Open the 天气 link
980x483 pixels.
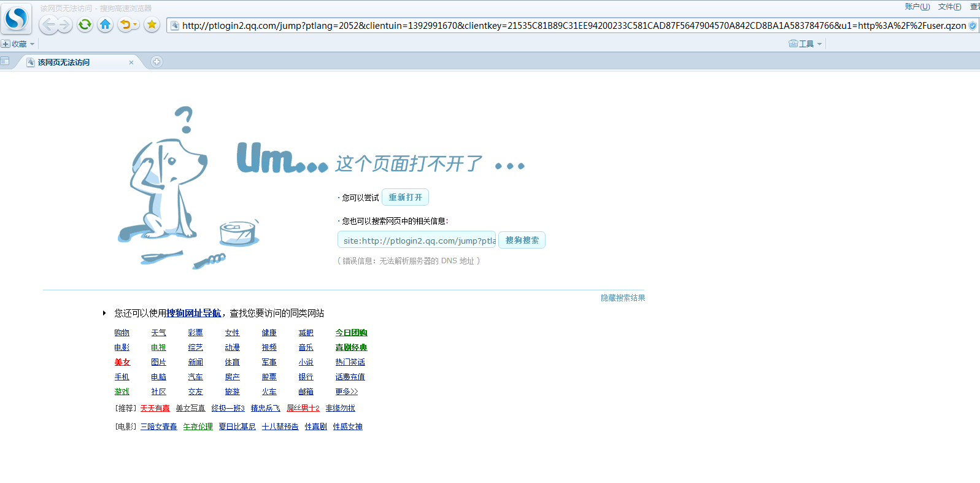(x=158, y=333)
